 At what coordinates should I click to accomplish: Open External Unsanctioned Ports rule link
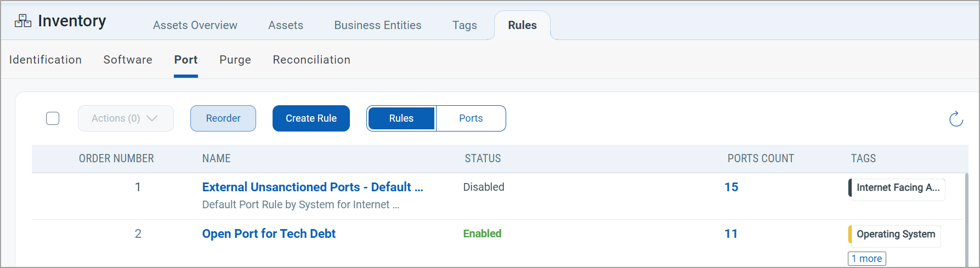coord(313,187)
